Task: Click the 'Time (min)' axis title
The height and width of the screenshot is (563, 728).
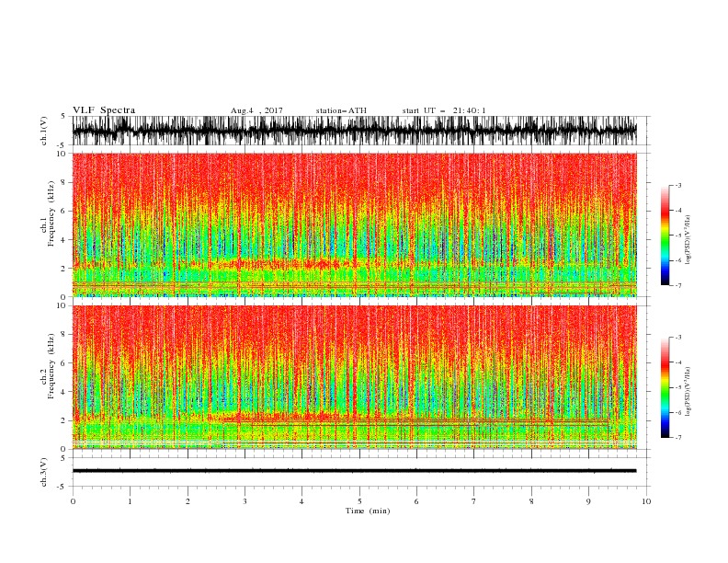Action: click(368, 511)
